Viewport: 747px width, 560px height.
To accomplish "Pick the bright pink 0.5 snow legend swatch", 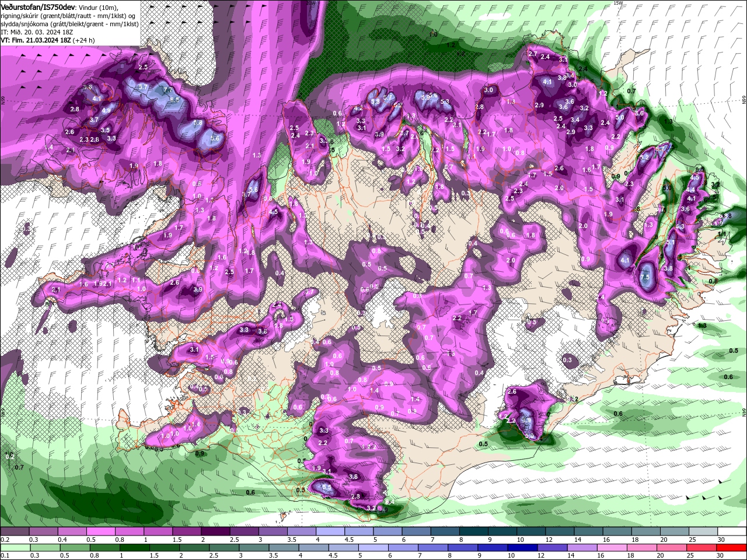I will pyautogui.click(x=100, y=531).
